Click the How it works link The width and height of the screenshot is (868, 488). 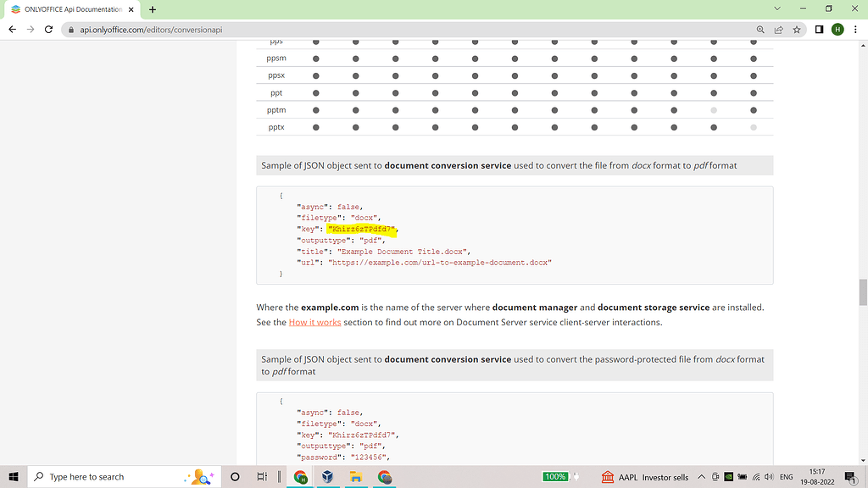314,322
